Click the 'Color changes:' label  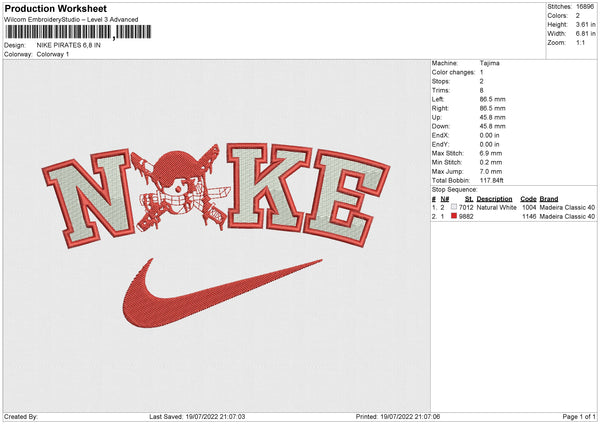click(453, 72)
